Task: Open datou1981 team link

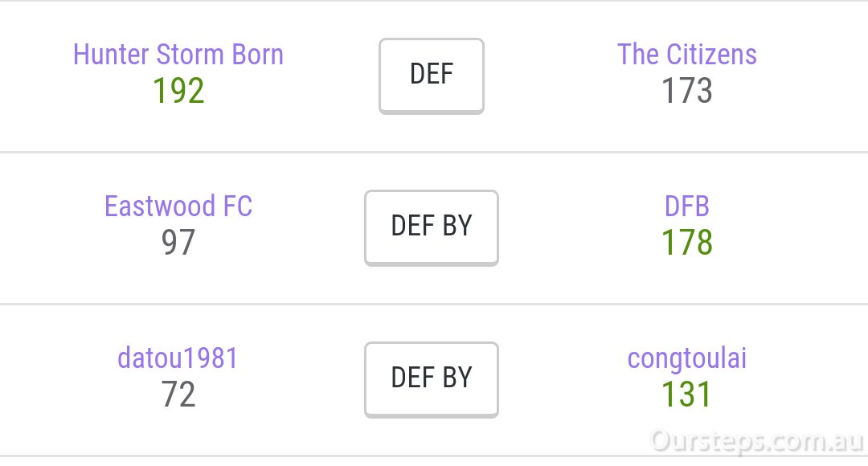Action: (x=178, y=358)
